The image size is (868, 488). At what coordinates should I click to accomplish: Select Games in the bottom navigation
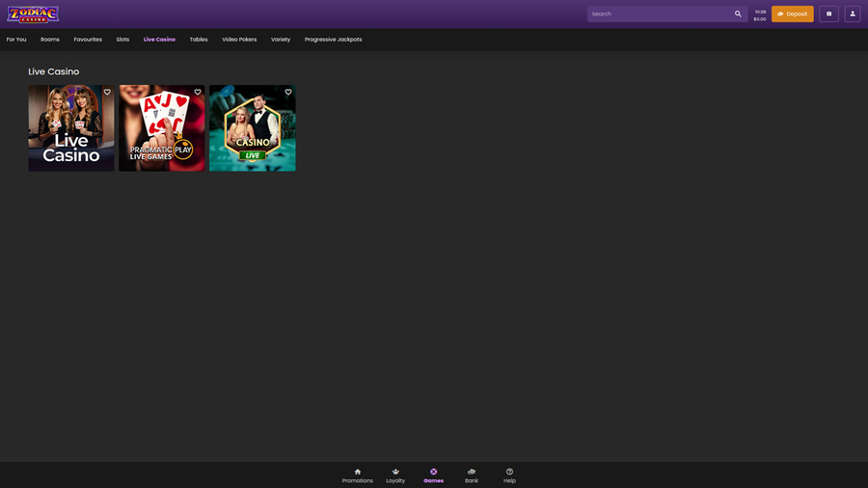(433, 475)
